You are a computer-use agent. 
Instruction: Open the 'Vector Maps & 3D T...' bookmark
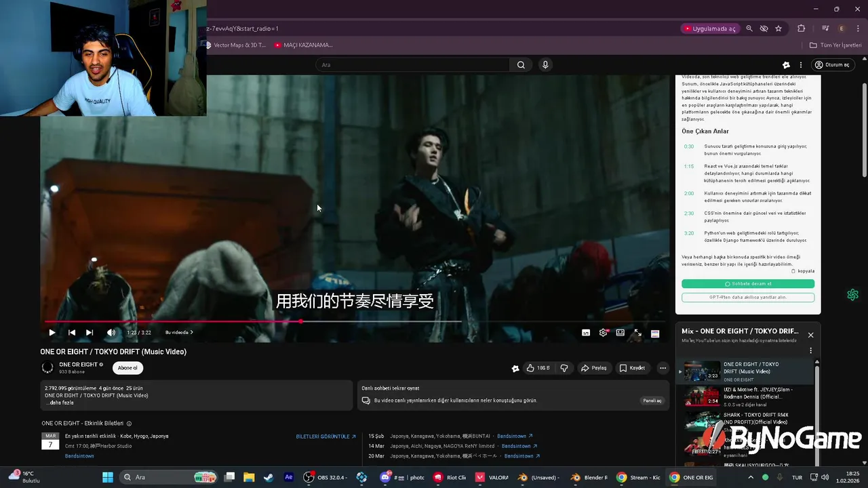tap(236, 45)
